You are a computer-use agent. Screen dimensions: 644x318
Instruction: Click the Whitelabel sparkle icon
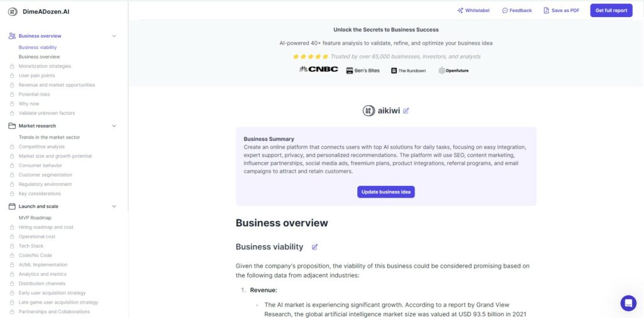pos(460,11)
